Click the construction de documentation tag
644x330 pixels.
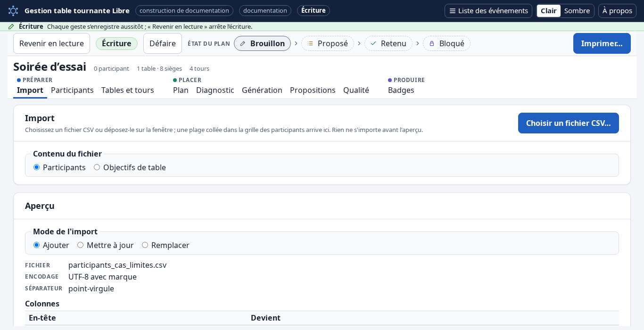click(x=184, y=10)
